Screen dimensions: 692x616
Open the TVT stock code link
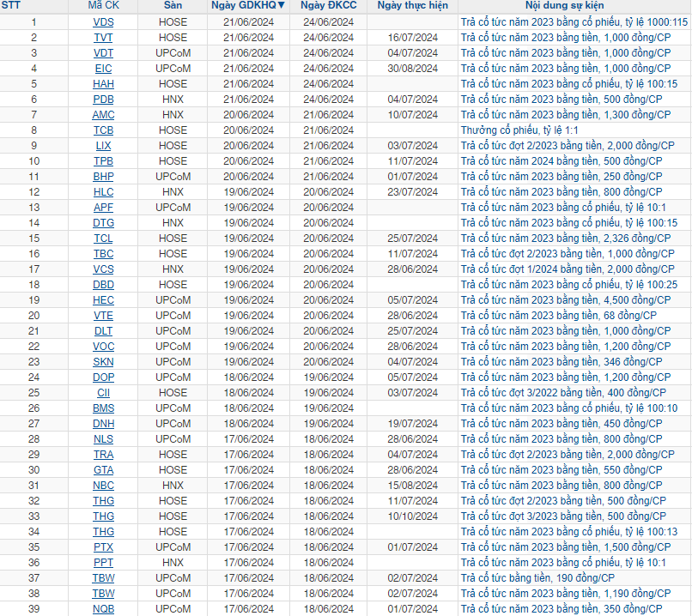(103, 38)
